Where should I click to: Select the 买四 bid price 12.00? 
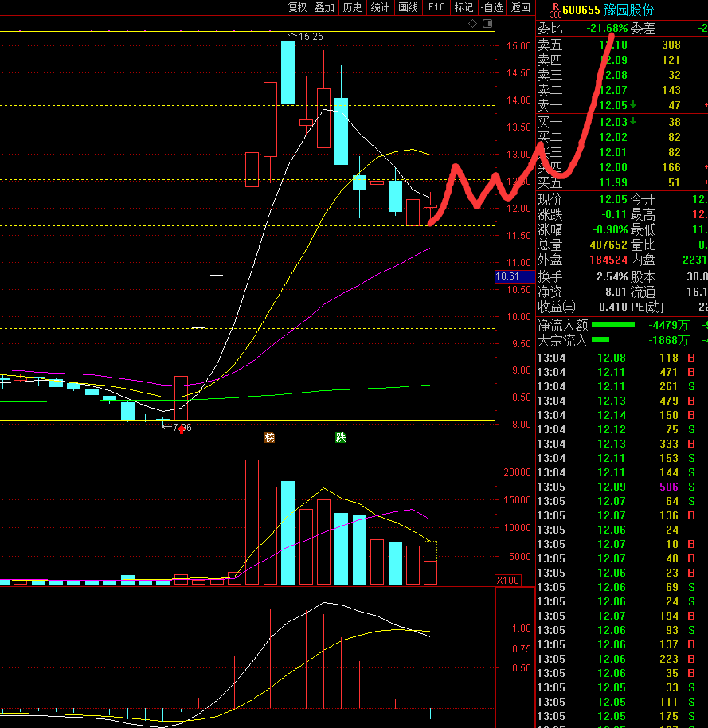[612, 167]
